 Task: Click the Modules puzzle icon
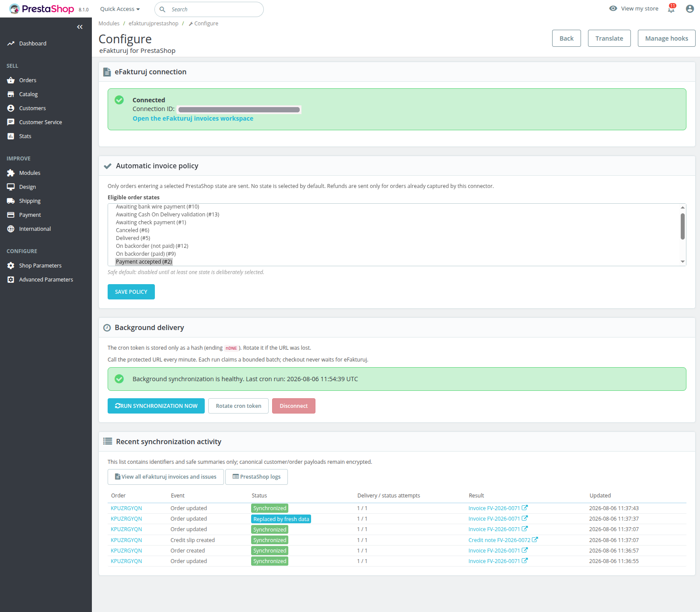click(x=11, y=173)
